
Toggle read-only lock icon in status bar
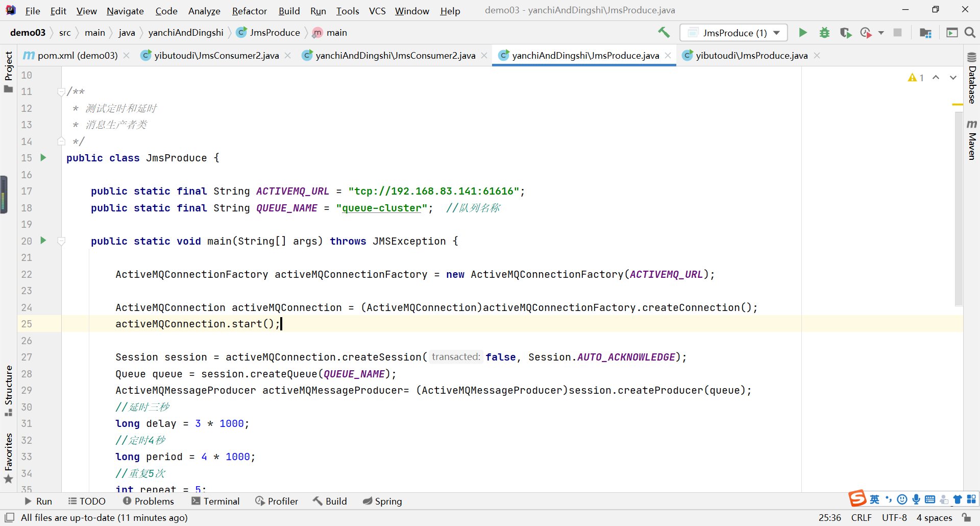point(966,517)
